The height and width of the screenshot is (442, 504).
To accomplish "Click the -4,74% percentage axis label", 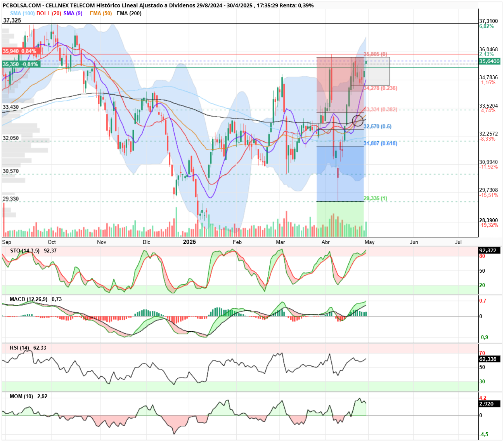I will pos(487,111).
